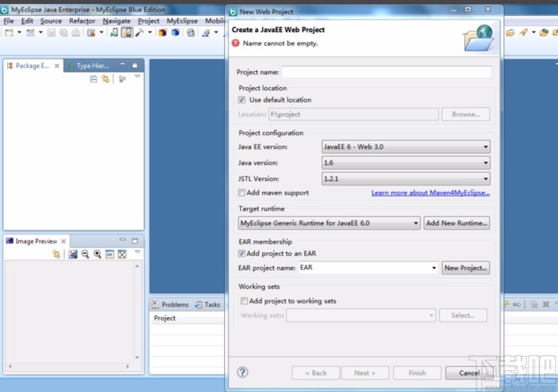
Task: Switch to the Type Hierarchy tab
Action: (89, 66)
